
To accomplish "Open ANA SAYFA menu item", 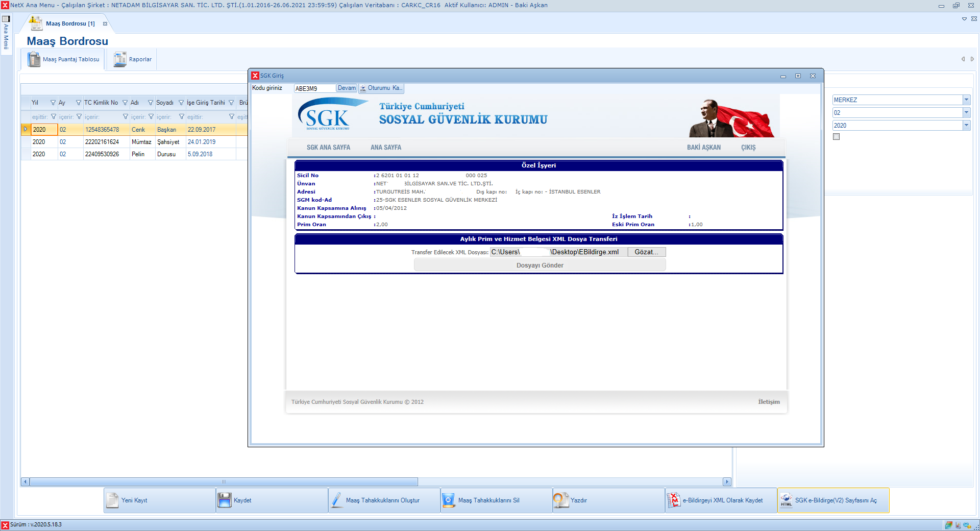I will click(x=386, y=148).
